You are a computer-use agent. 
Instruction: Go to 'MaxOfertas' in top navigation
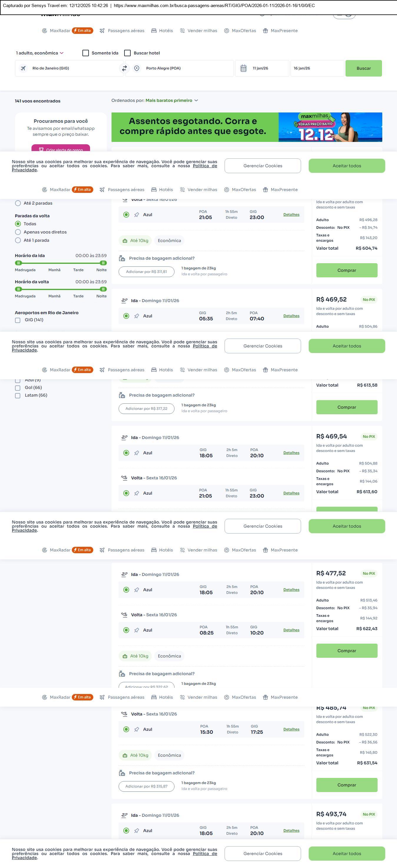[x=240, y=31]
